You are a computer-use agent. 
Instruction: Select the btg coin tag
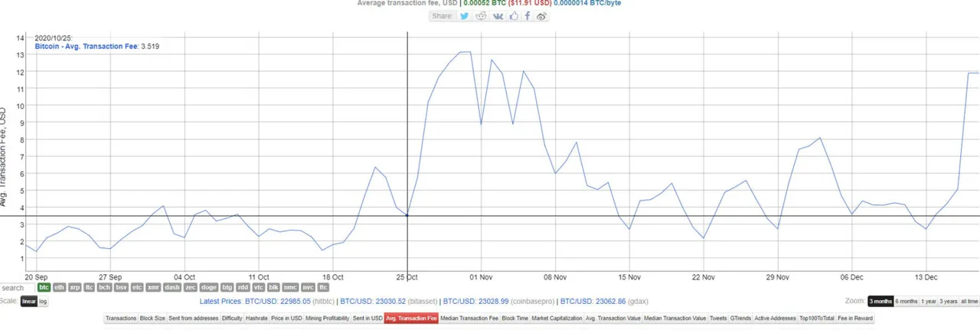[x=227, y=288]
